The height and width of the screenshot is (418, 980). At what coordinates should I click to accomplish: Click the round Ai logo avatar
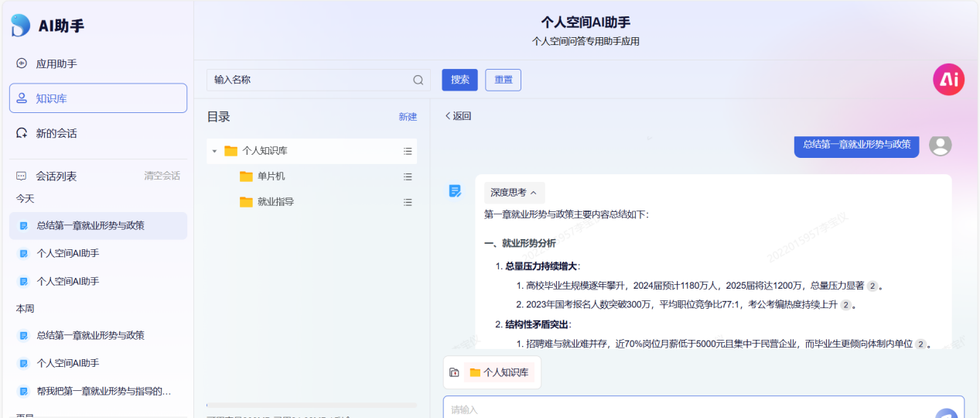coord(948,80)
